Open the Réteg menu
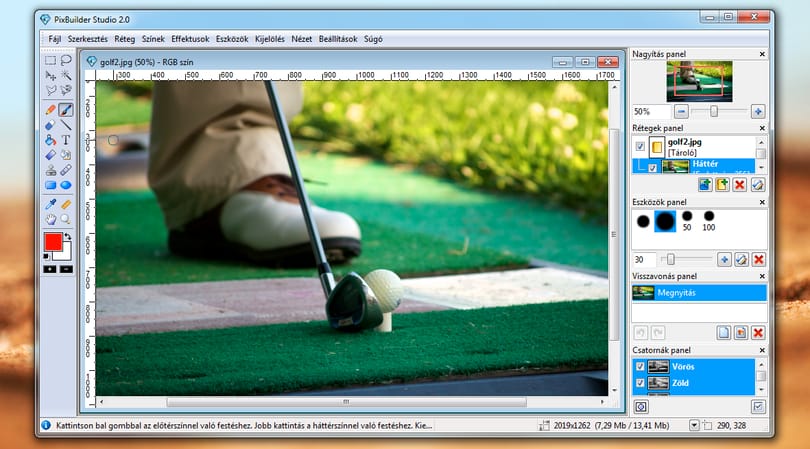 124,39
